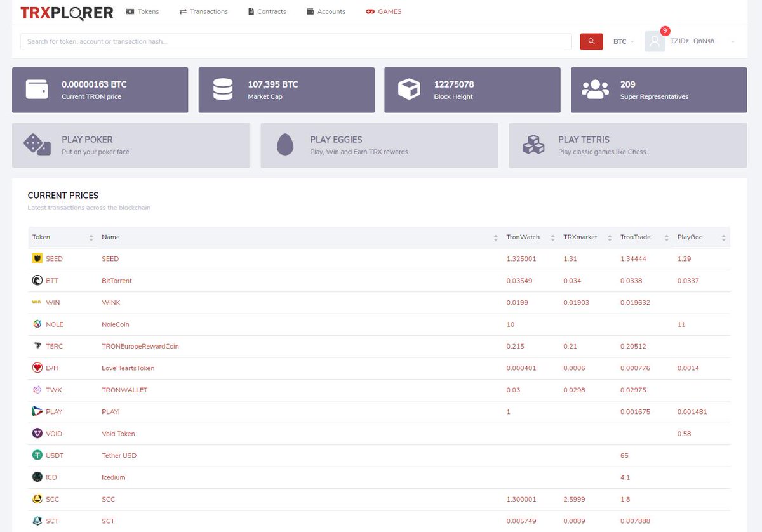The height and width of the screenshot is (532, 762).
Task: Open the BTC currency dropdown
Action: [x=621, y=41]
